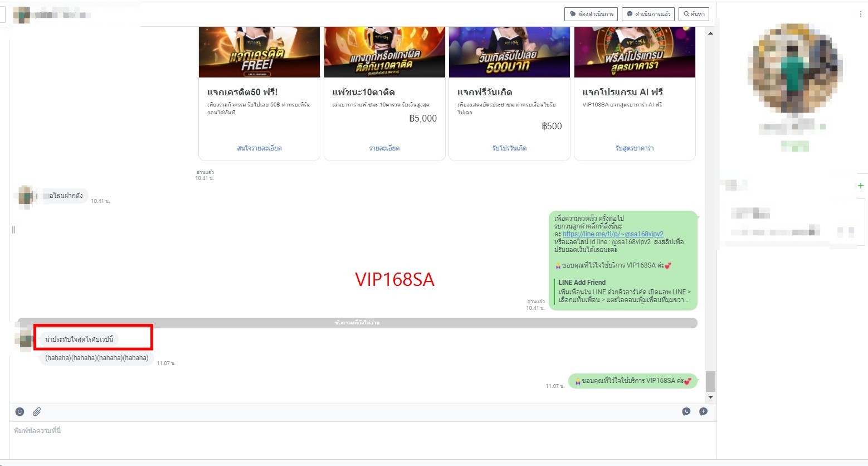The image size is (868, 466).
Task: Open the three-dot menu in profile panel
Action: pyautogui.click(x=860, y=14)
